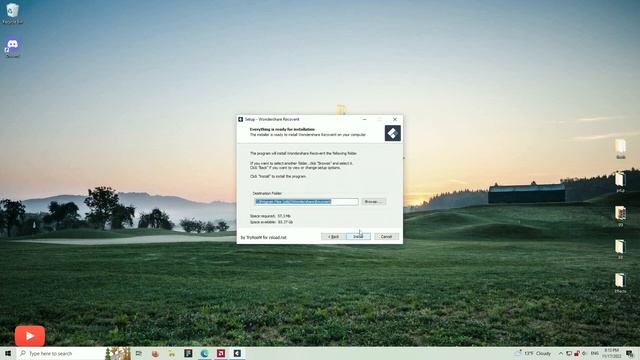Open Microsoft Edge from the taskbar

(x=204, y=353)
